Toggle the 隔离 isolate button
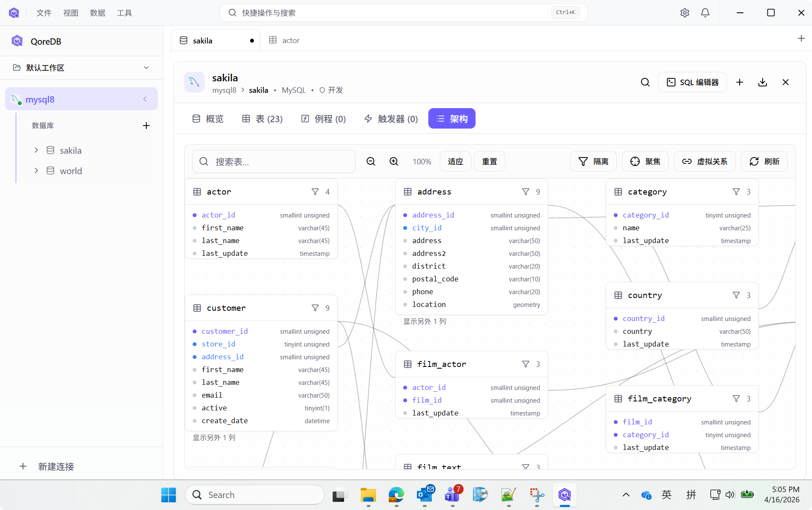 [593, 161]
